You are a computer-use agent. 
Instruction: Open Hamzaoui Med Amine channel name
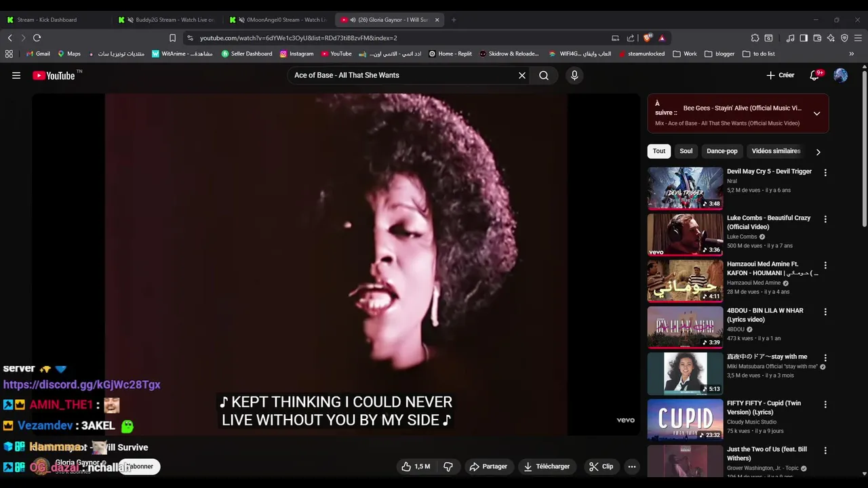pyautogui.click(x=753, y=283)
